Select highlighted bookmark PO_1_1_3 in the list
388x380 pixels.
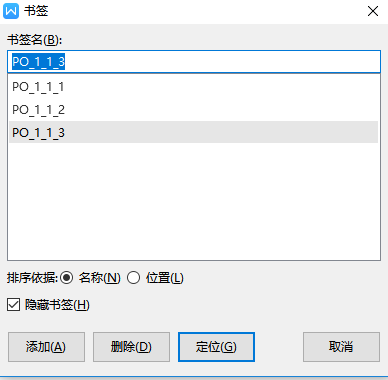pos(194,132)
